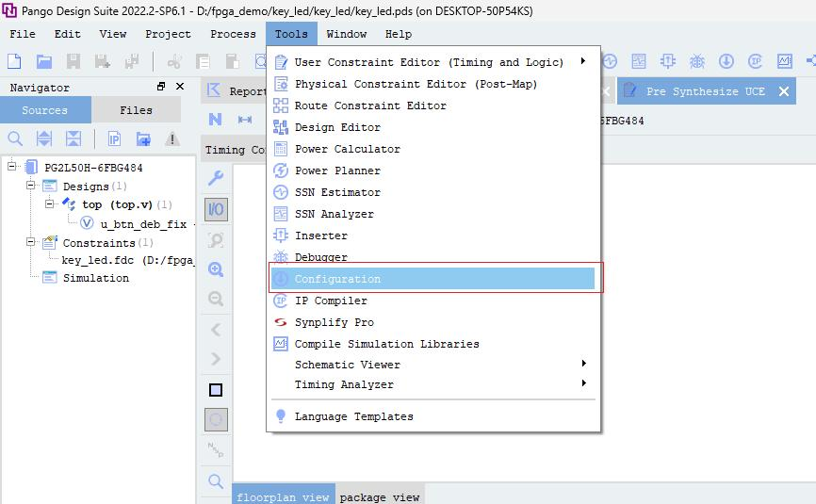This screenshot has height=504, width=816.
Task: Select u_btn_deb_fix module in tree
Action: (143, 224)
